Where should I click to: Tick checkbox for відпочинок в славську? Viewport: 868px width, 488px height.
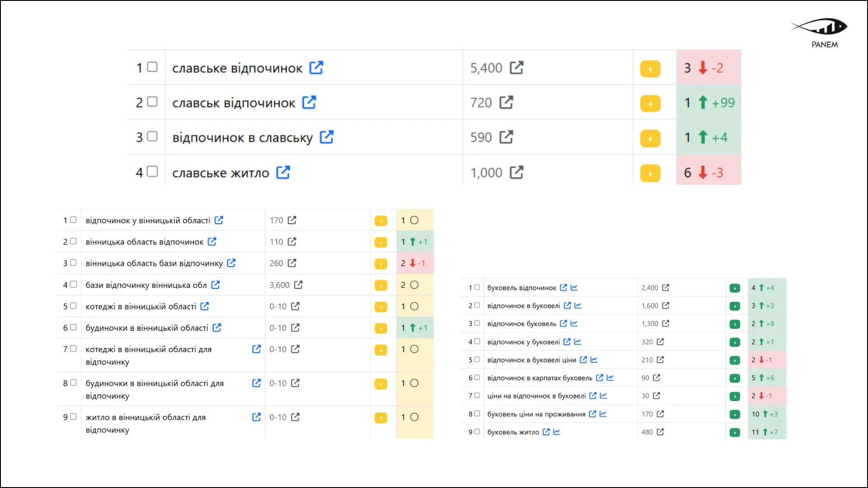click(x=152, y=136)
